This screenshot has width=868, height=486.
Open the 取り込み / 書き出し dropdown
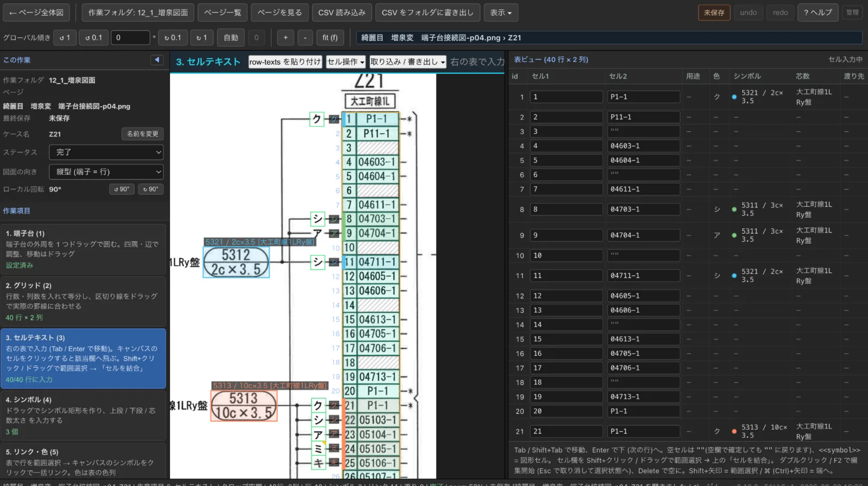tap(408, 62)
